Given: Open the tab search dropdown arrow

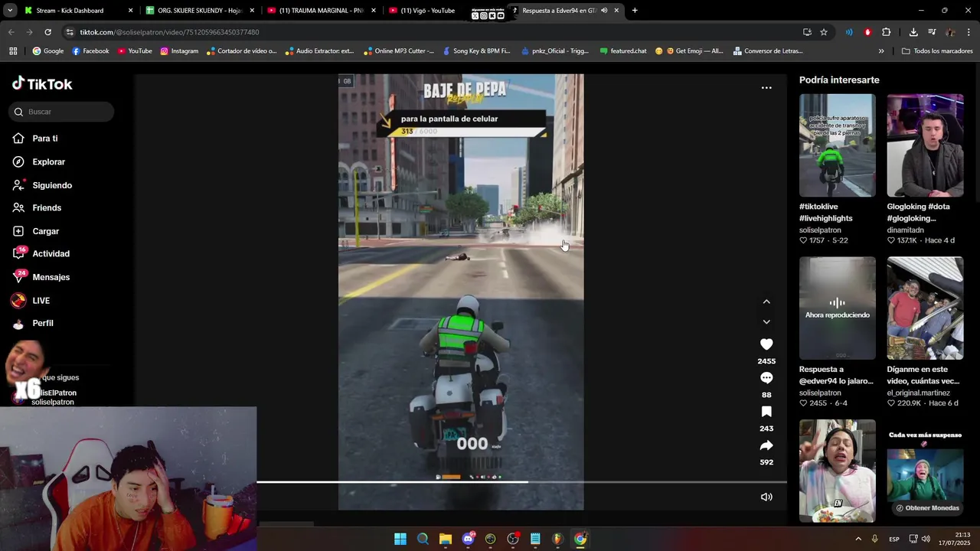Looking at the screenshot, I should [9, 11].
